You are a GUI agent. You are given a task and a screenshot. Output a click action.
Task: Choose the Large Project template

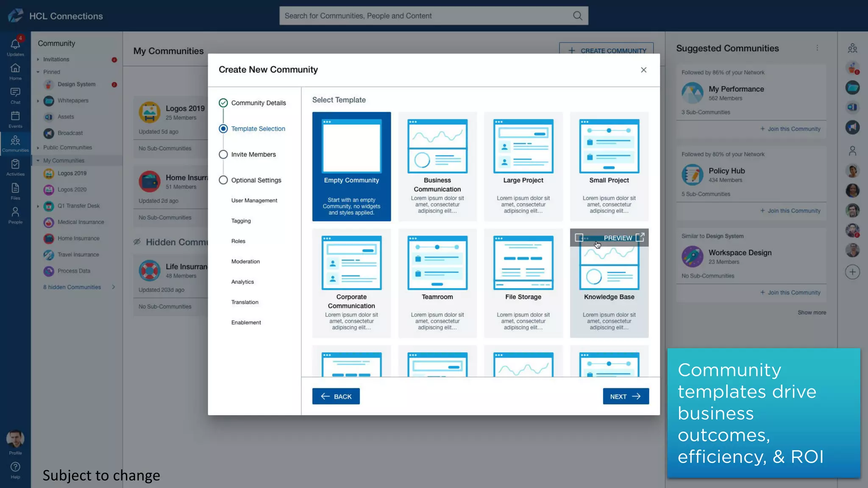click(523, 166)
